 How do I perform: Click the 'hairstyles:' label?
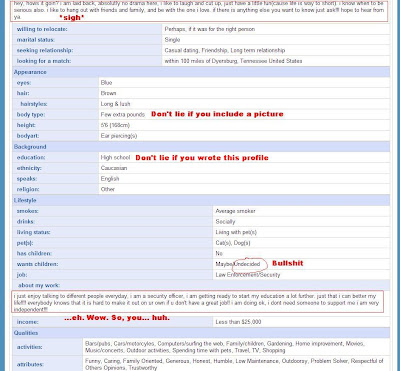34,104
